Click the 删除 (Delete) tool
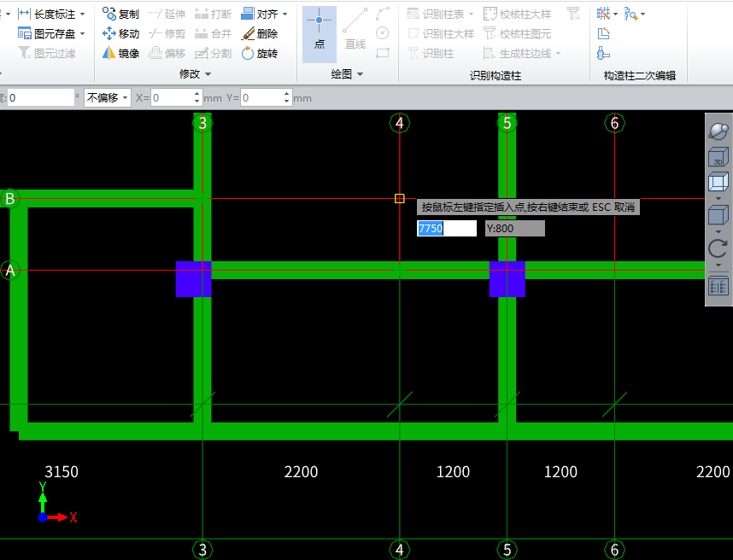 click(260, 33)
